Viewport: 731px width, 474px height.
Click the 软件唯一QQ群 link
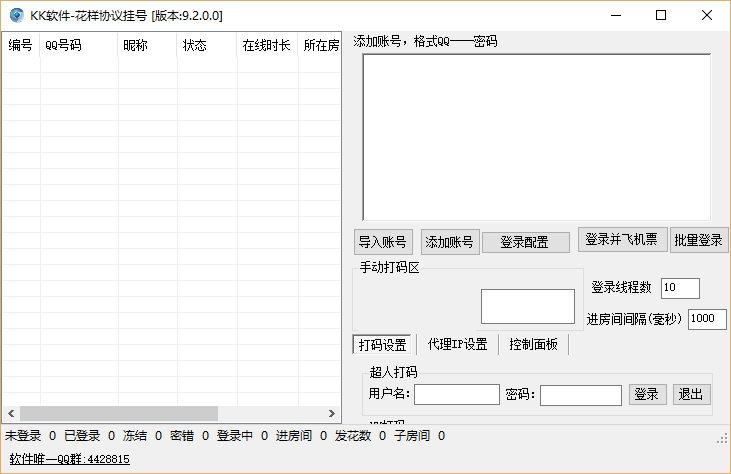[x=69, y=460]
